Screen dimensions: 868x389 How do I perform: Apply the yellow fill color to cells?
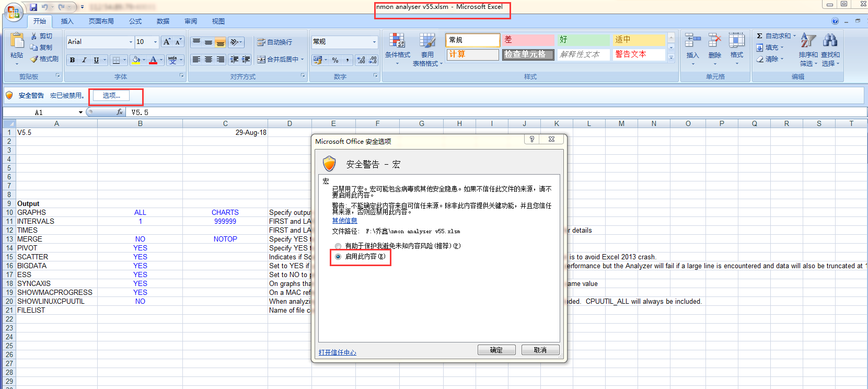click(x=136, y=60)
